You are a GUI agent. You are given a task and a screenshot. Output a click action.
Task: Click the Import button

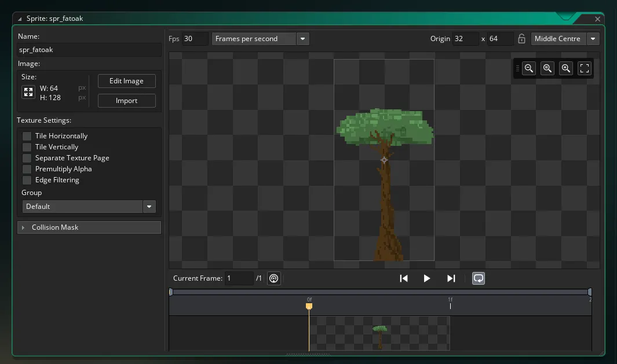point(127,101)
